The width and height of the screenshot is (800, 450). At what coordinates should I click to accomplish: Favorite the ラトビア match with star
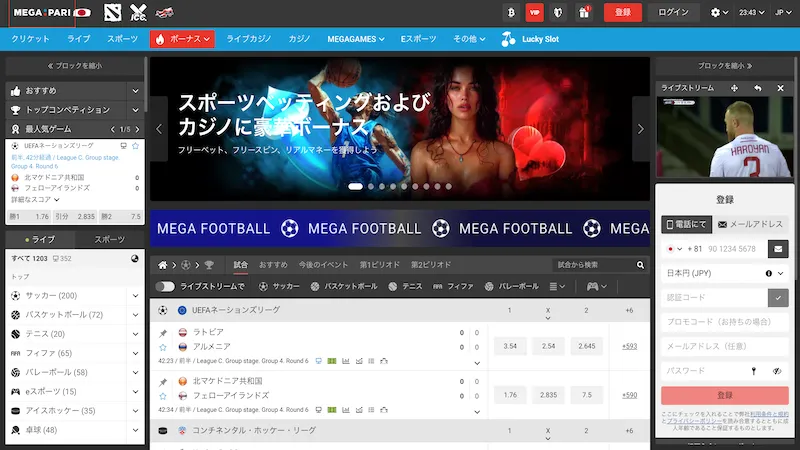point(163,347)
